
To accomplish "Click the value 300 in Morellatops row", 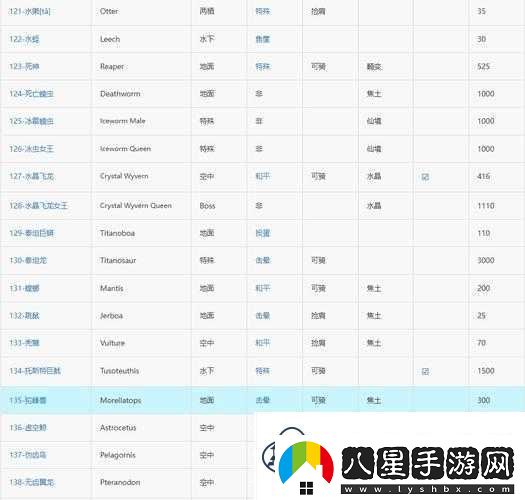I will (x=483, y=400).
